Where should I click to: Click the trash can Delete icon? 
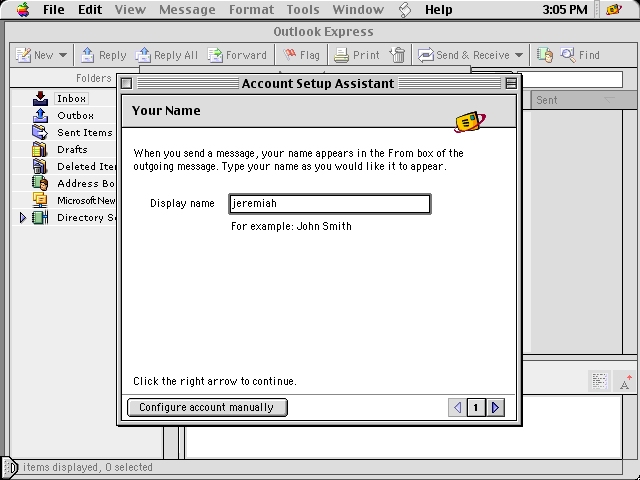(397, 55)
